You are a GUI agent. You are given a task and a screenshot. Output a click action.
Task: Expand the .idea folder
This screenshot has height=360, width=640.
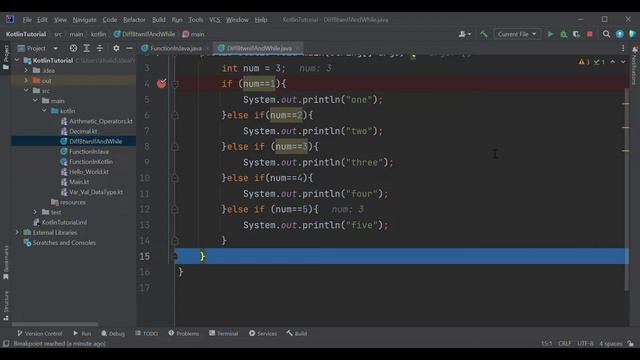coord(26,70)
